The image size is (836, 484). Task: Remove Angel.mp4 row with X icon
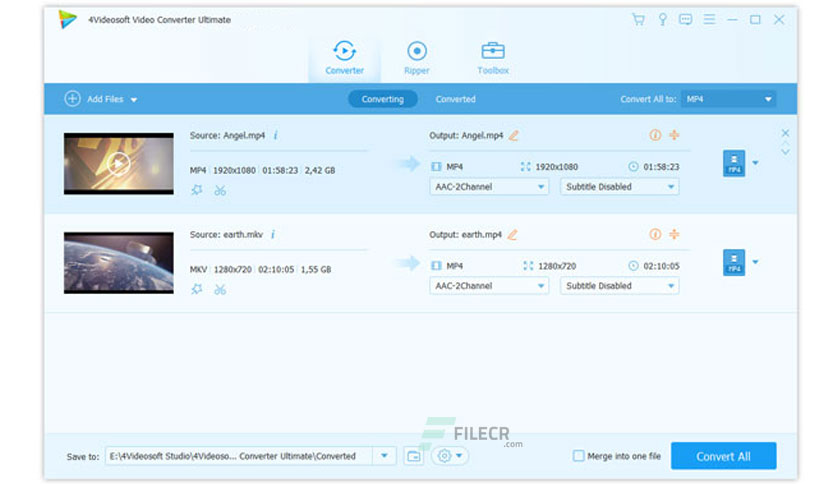tap(785, 133)
